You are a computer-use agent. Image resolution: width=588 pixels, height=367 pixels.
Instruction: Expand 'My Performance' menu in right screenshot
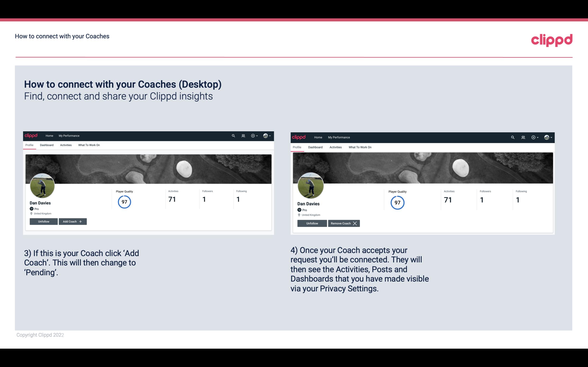pos(339,137)
